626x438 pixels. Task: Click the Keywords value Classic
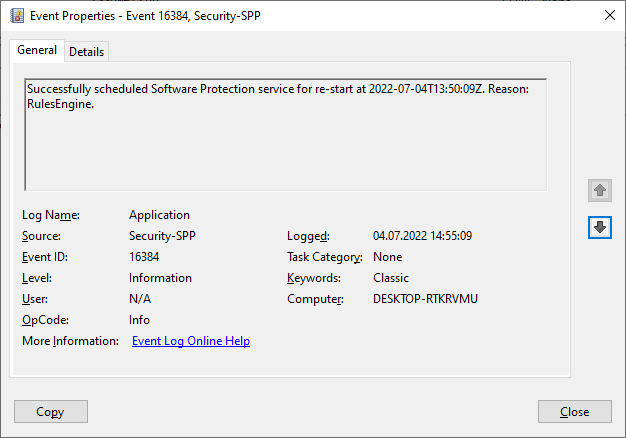click(x=391, y=278)
